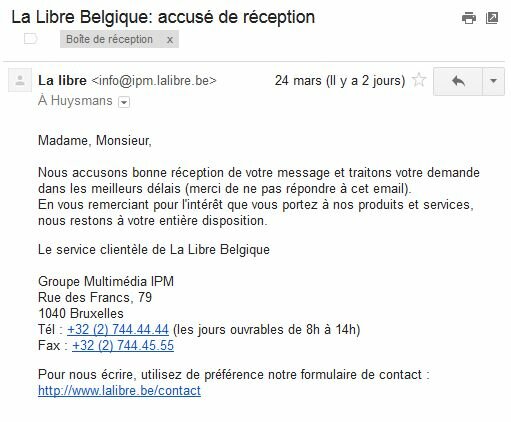
Task: Print this email using printer icon
Action: point(469,18)
